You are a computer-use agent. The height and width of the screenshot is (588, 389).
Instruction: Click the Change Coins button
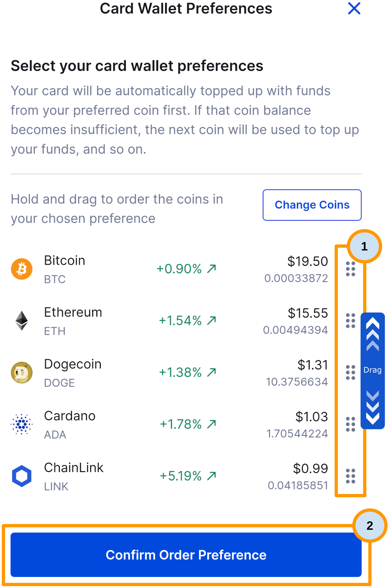point(312,205)
